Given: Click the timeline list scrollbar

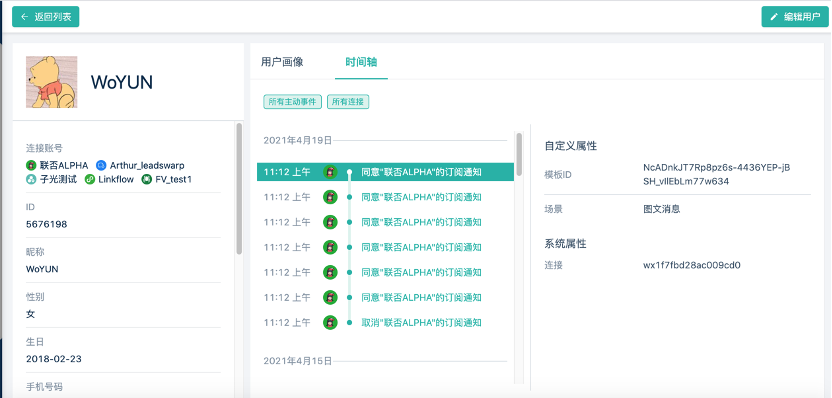Looking at the screenshot, I should point(519,154).
